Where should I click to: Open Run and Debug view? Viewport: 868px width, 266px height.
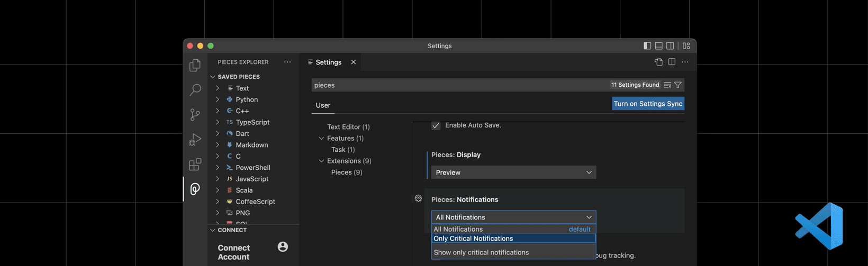[195, 140]
